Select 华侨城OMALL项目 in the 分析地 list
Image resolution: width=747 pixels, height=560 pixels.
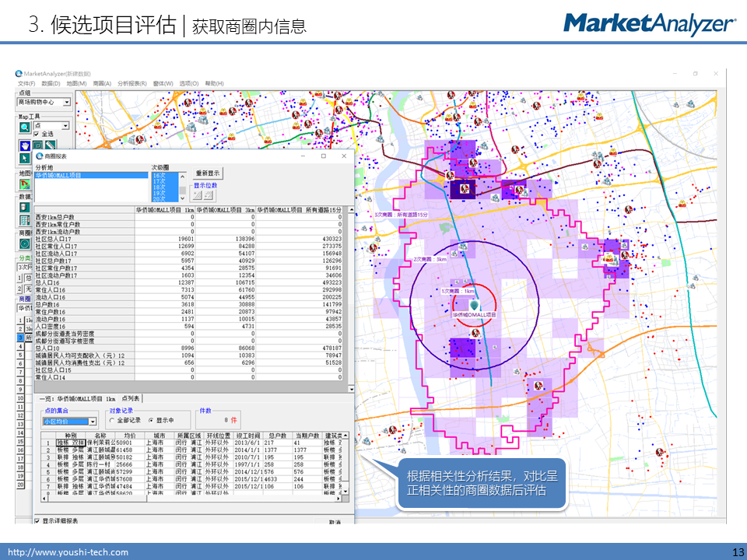click(92, 175)
